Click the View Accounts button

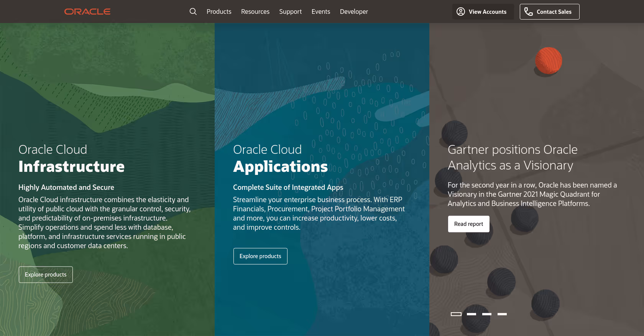(x=483, y=12)
